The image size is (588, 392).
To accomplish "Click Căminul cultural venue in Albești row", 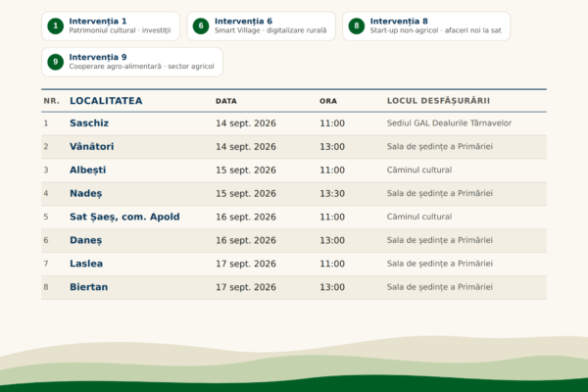I will click(419, 170).
